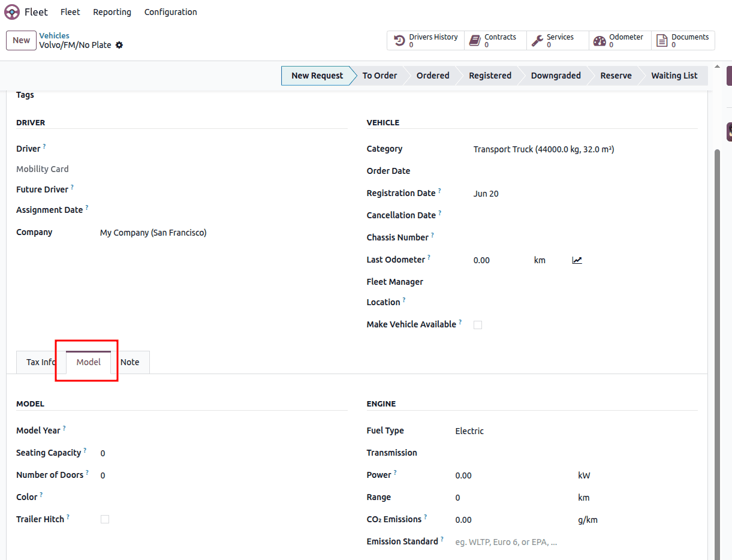Open the Driver selection field
This screenshot has width=732, height=560.
tap(224, 149)
